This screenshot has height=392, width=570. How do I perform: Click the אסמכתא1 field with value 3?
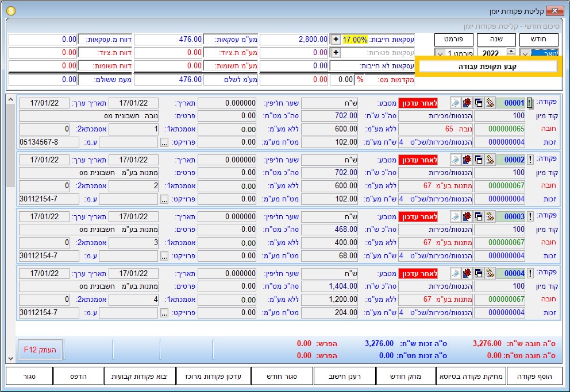click(134, 242)
